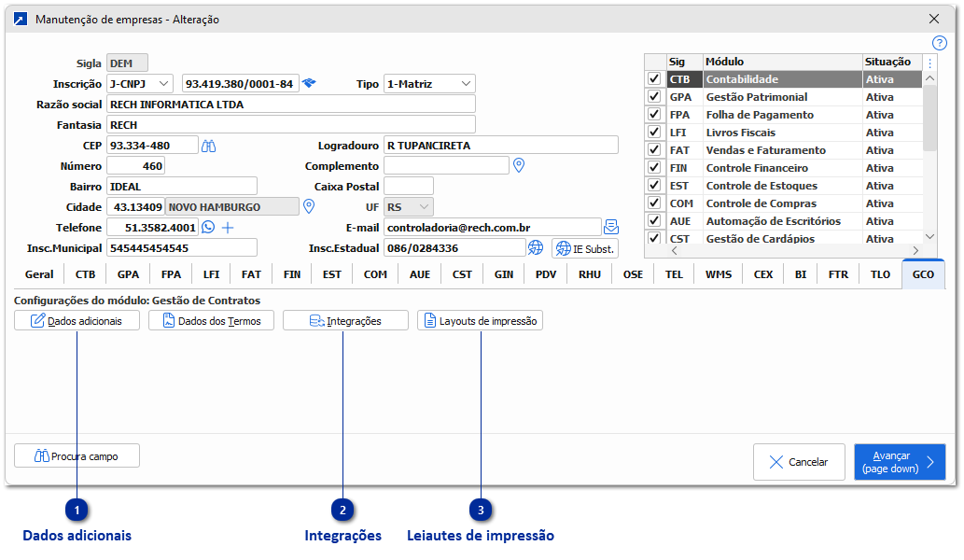This screenshot has height=560, width=964.
Task: Switch to the Geral tab
Action: coord(39,274)
